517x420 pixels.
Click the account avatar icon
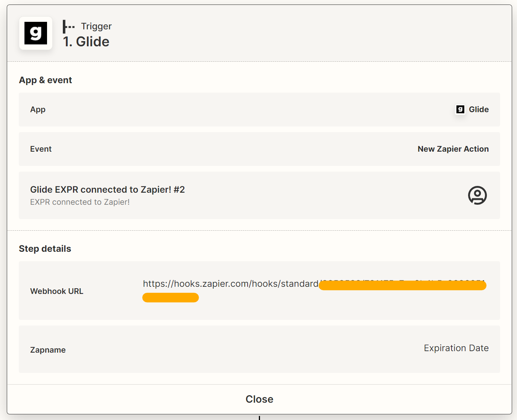point(477,195)
